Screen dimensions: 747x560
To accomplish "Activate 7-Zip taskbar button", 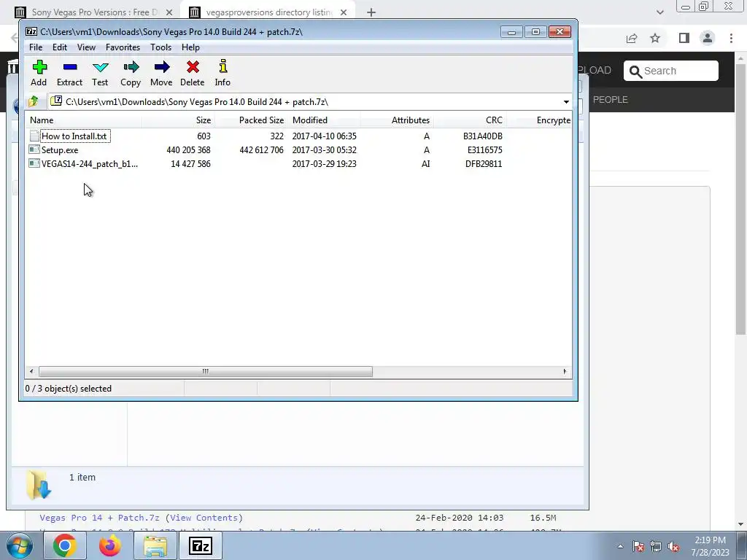I will click(200, 545).
